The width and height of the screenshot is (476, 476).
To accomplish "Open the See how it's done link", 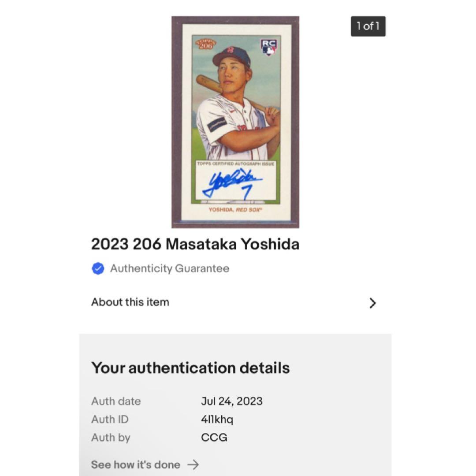I will pos(135,465).
